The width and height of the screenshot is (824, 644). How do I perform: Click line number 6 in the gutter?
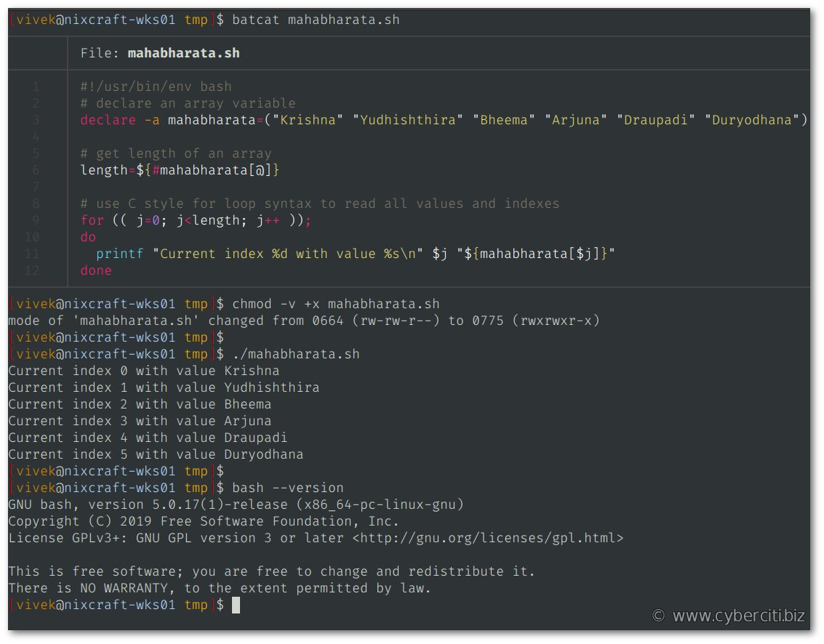(36, 170)
